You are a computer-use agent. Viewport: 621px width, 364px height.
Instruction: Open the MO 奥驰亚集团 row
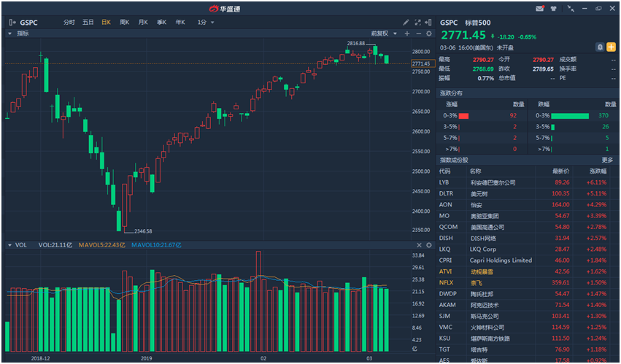tap(527, 216)
